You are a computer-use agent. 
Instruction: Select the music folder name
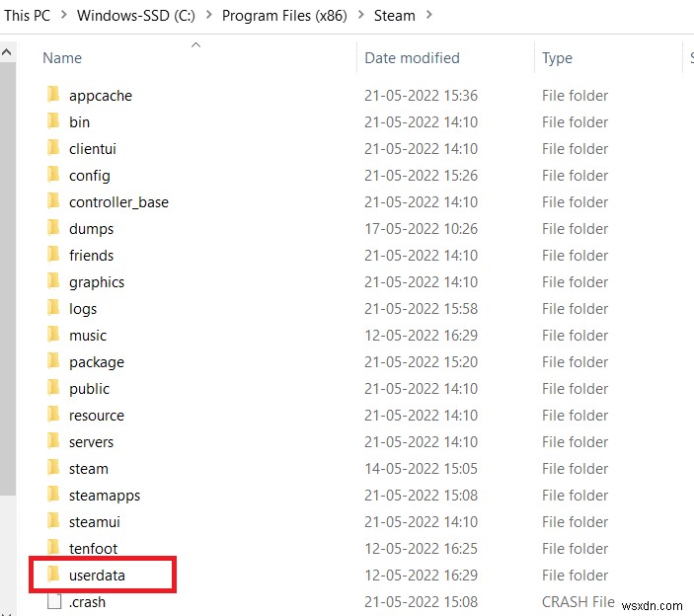click(88, 336)
